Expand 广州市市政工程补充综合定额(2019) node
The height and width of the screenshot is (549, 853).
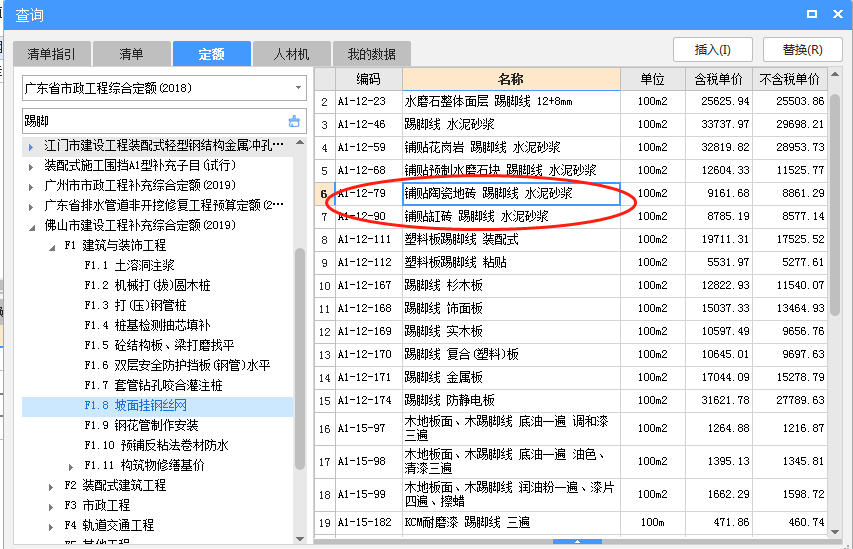click(31, 187)
